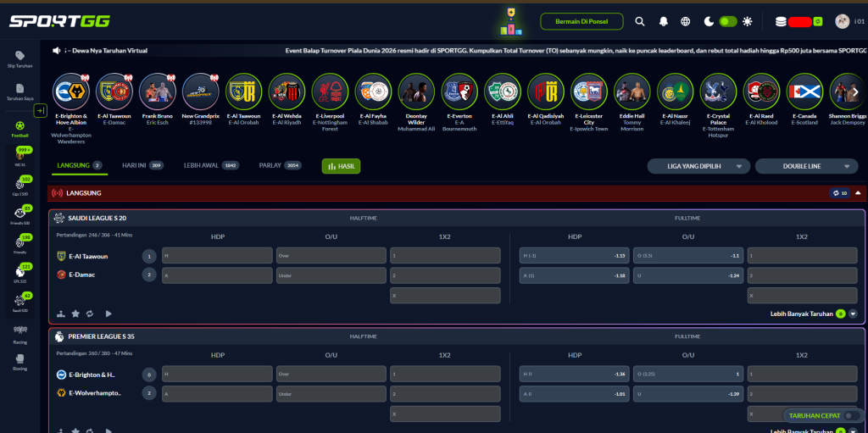868x433 pixels.
Task: Refresh balance with green refresh icon
Action: click(818, 21)
